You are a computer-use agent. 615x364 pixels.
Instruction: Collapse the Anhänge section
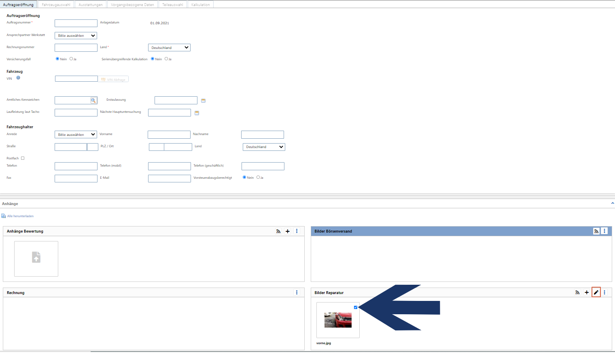613,203
